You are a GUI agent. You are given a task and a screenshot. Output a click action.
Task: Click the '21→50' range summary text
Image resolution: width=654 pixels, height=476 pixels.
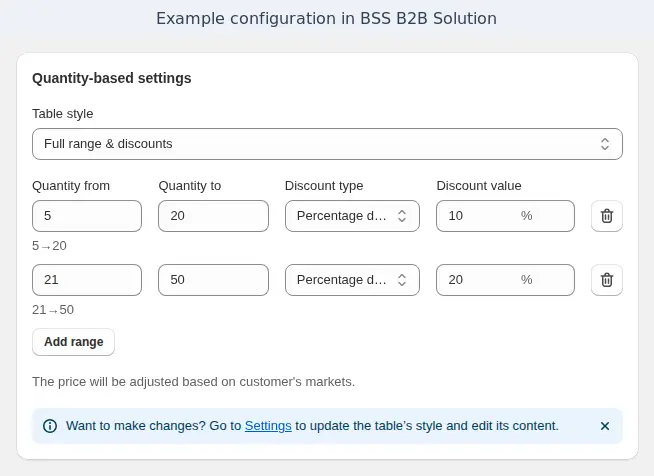coord(53,310)
